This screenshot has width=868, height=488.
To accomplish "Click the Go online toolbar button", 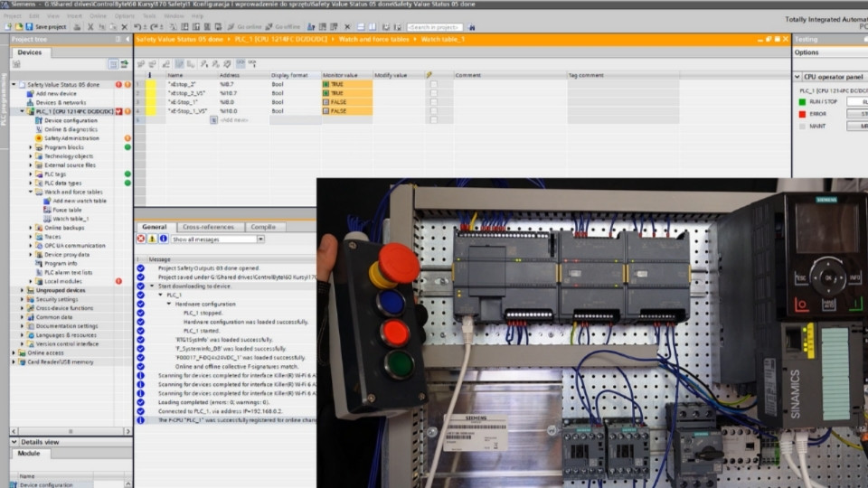I will [x=248, y=27].
